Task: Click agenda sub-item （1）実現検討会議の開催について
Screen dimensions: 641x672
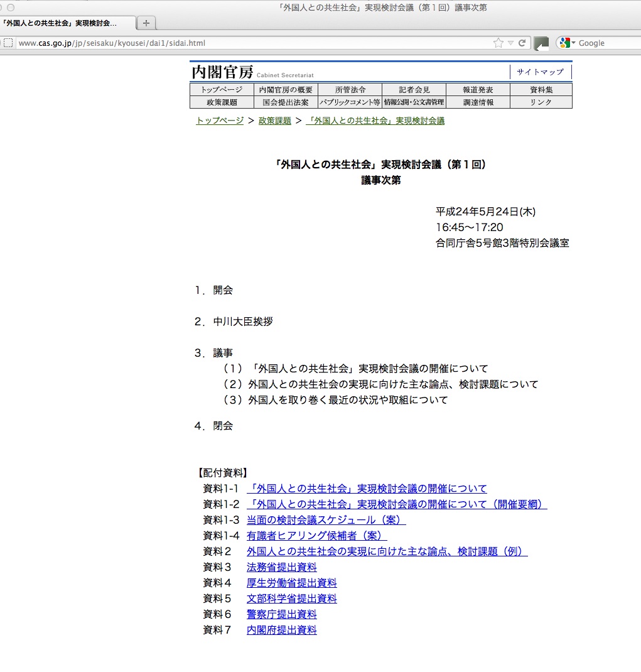Action: point(355,369)
